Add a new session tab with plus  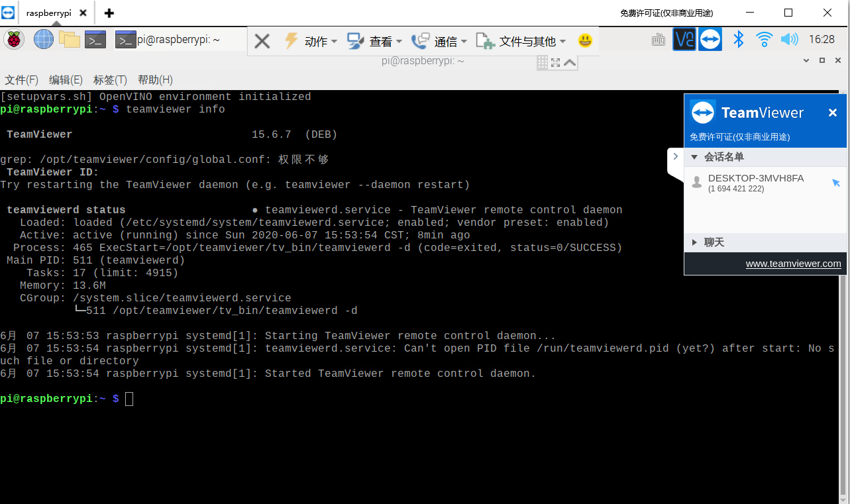pyautogui.click(x=109, y=13)
